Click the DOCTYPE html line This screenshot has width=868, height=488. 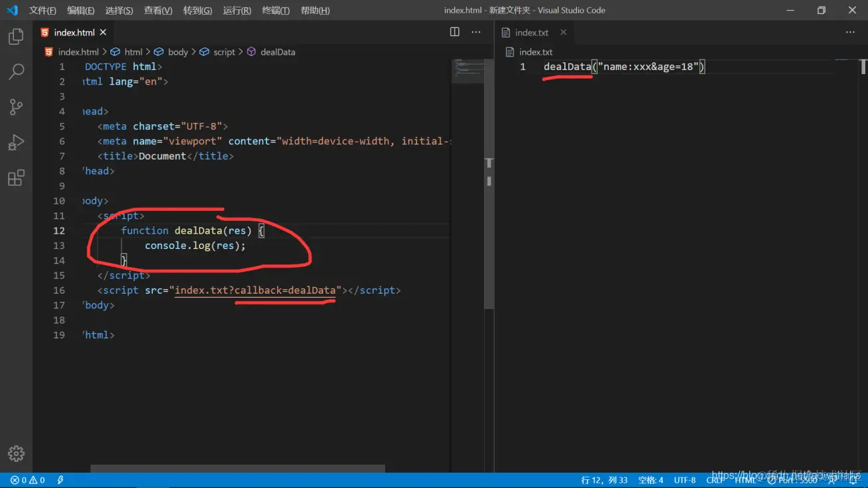(x=123, y=67)
